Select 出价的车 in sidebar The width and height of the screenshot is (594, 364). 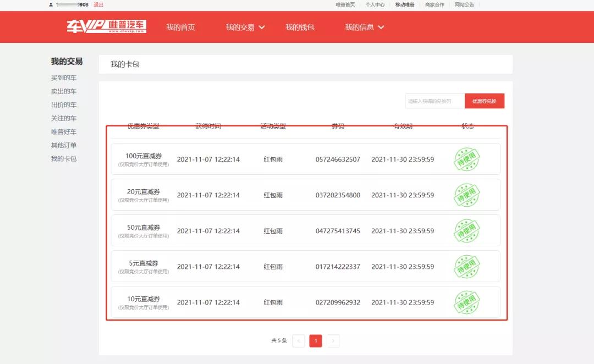coord(64,104)
